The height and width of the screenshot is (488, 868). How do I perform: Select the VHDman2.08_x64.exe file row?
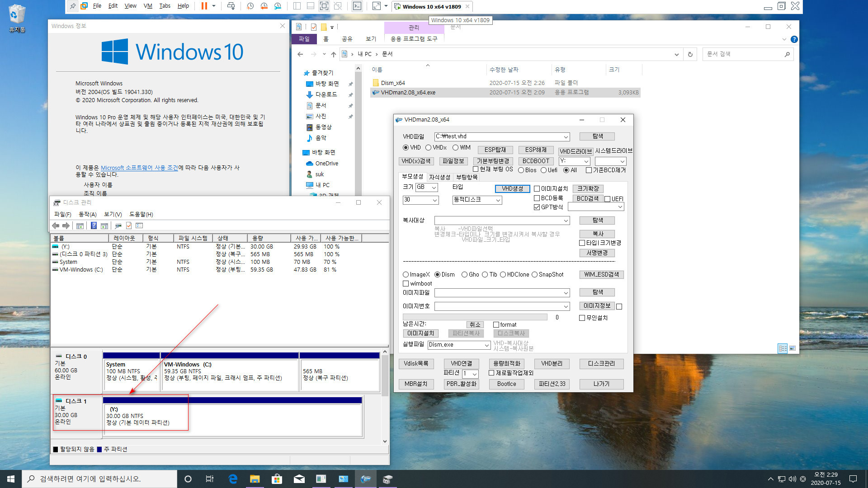(505, 93)
